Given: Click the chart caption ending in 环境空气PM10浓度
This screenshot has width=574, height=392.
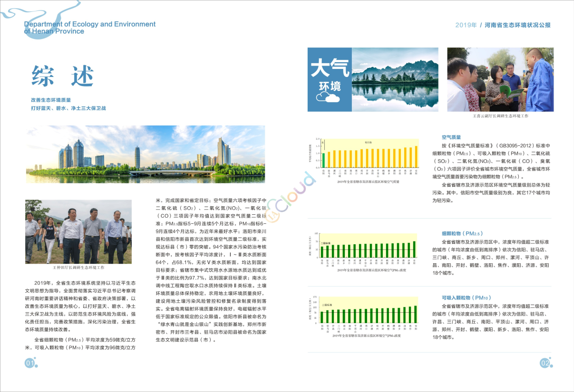Looking at the screenshot, I should coord(366,335).
